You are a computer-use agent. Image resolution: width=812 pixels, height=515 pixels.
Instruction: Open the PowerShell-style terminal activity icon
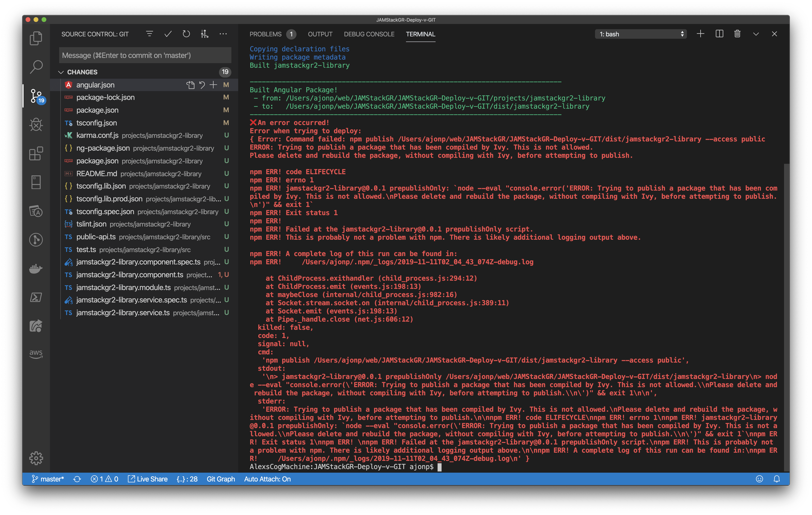pos(36,297)
